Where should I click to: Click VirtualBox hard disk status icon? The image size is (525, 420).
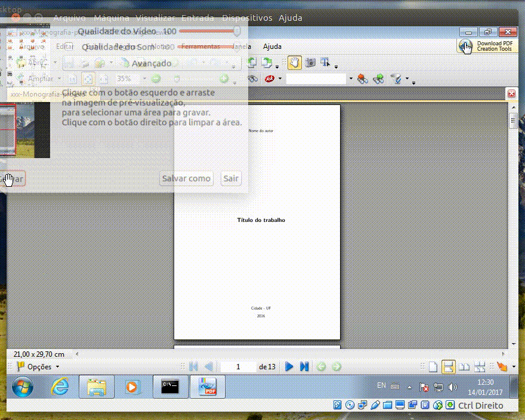click(x=338, y=405)
